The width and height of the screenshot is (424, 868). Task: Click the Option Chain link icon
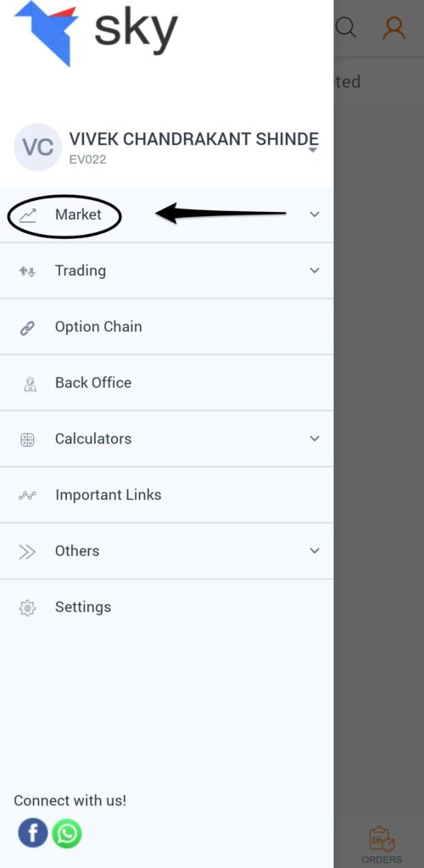27,328
